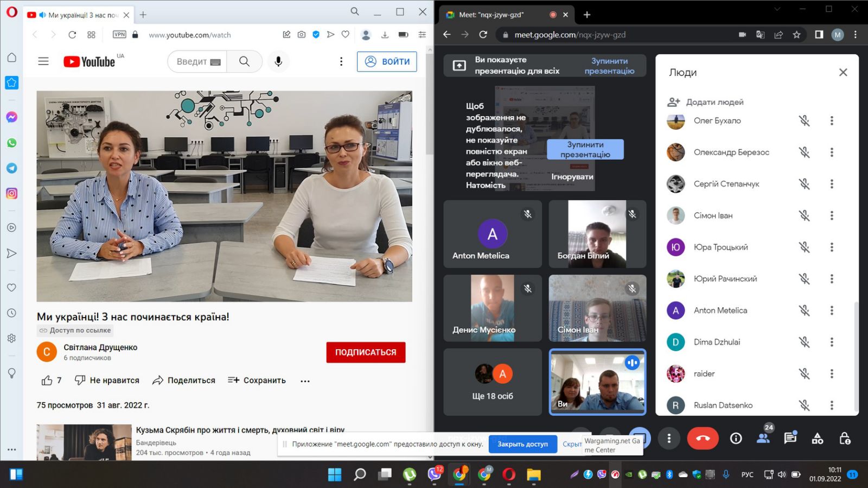
Task: Click Не нравится dislike button
Action: coord(107,381)
